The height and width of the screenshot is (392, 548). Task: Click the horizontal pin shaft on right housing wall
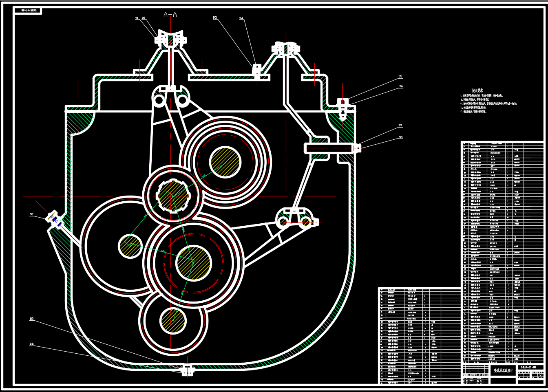329,148
